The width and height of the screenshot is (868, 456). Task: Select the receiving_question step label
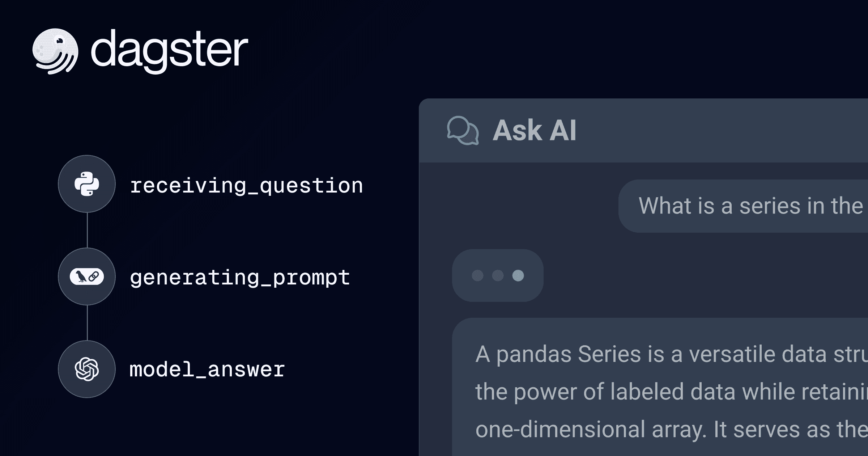(x=246, y=186)
